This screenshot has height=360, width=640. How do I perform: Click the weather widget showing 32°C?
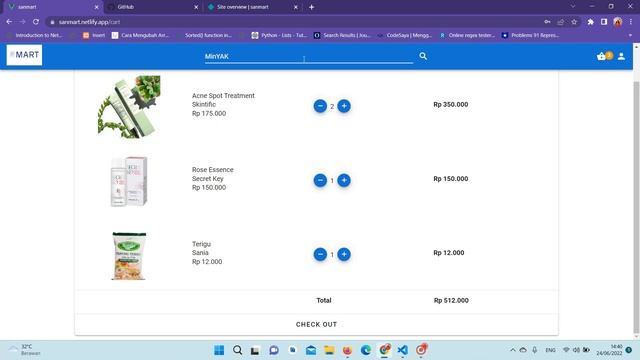(x=25, y=350)
